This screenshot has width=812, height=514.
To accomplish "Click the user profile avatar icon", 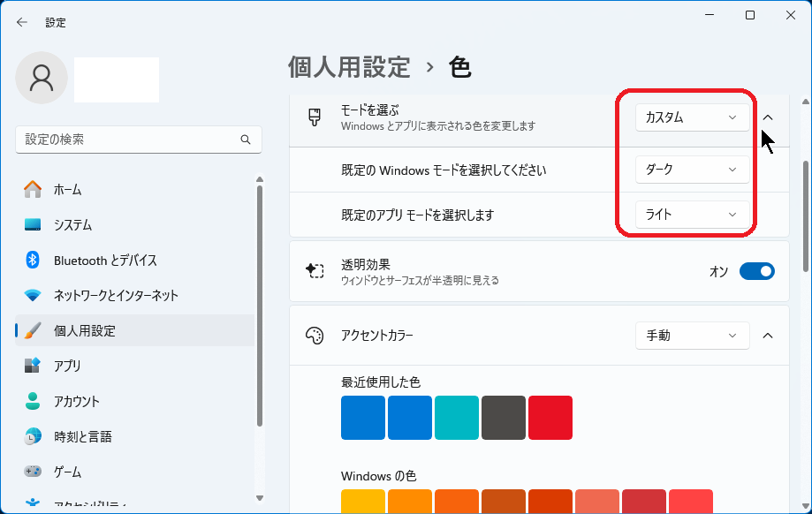I will (42, 77).
